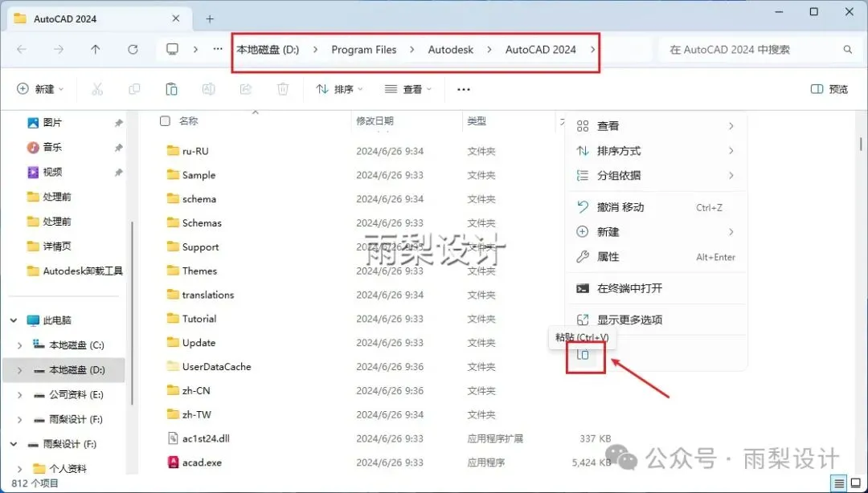Open Autodesk卸载工具 folder in sidebar
The width and height of the screenshot is (868, 493).
76,271
